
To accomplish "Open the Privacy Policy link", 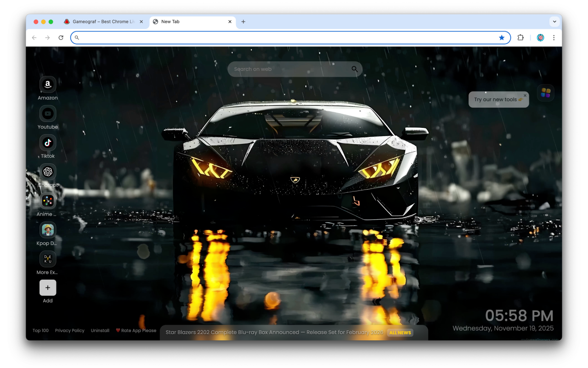I will click(70, 330).
